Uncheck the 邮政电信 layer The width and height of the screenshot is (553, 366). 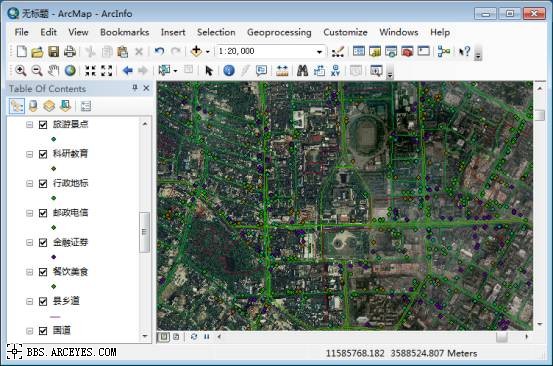[x=43, y=213]
